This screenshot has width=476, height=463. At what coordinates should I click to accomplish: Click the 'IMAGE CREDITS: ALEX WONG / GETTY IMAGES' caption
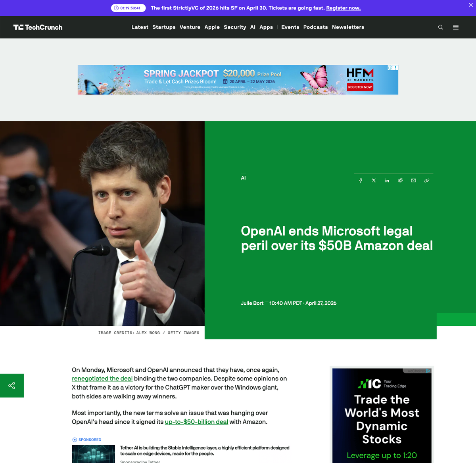point(149,333)
